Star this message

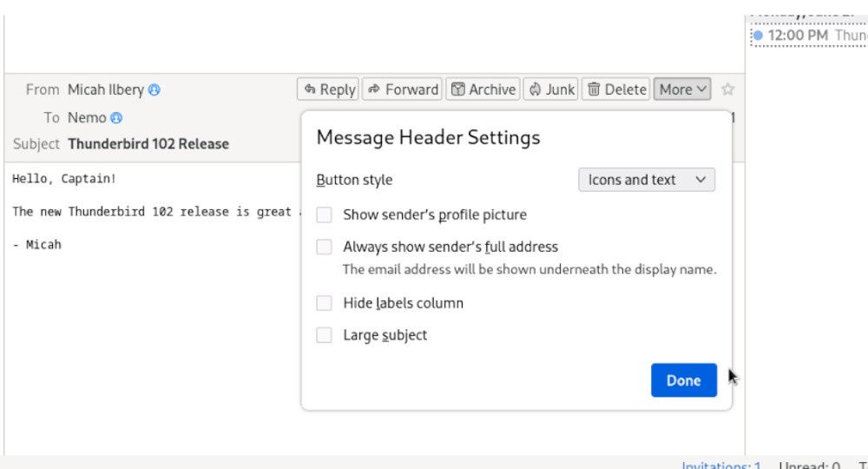728,89
